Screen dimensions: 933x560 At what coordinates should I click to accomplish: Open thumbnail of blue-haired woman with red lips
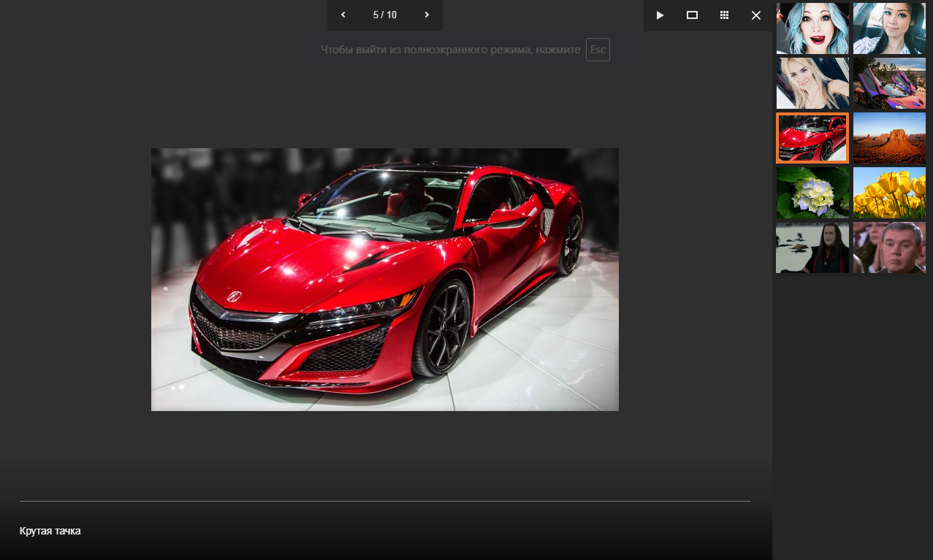tap(812, 28)
